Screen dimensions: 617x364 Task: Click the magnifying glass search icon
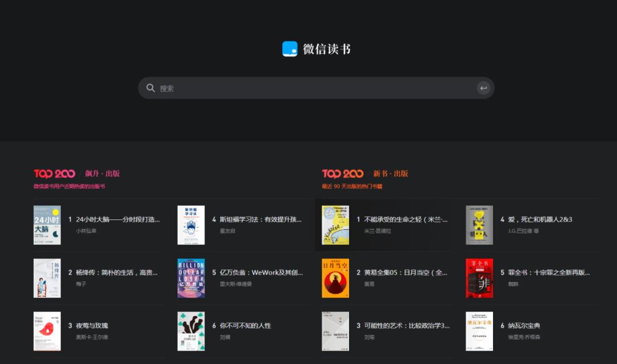click(x=151, y=88)
